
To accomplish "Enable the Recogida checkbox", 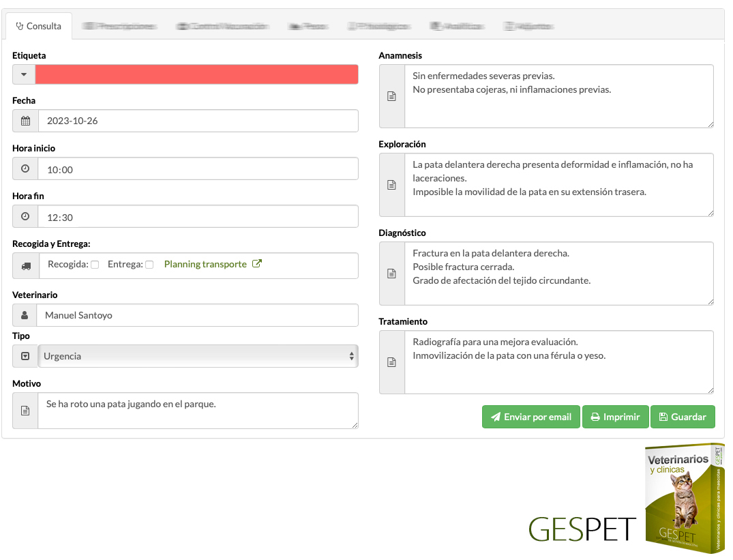I will (x=95, y=265).
